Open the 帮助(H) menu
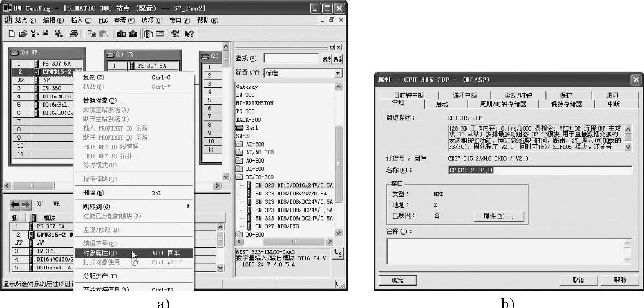The image size is (644, 308). point(207,20)
